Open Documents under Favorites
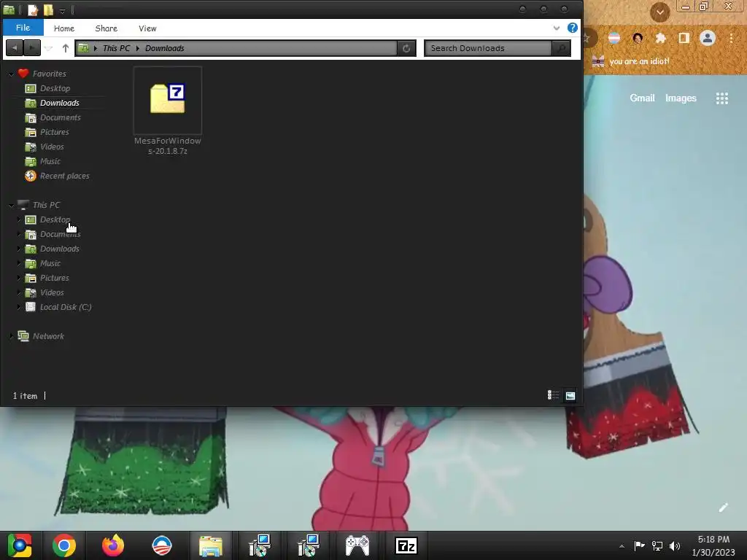 pyautogui.click(x=60, y=117)
